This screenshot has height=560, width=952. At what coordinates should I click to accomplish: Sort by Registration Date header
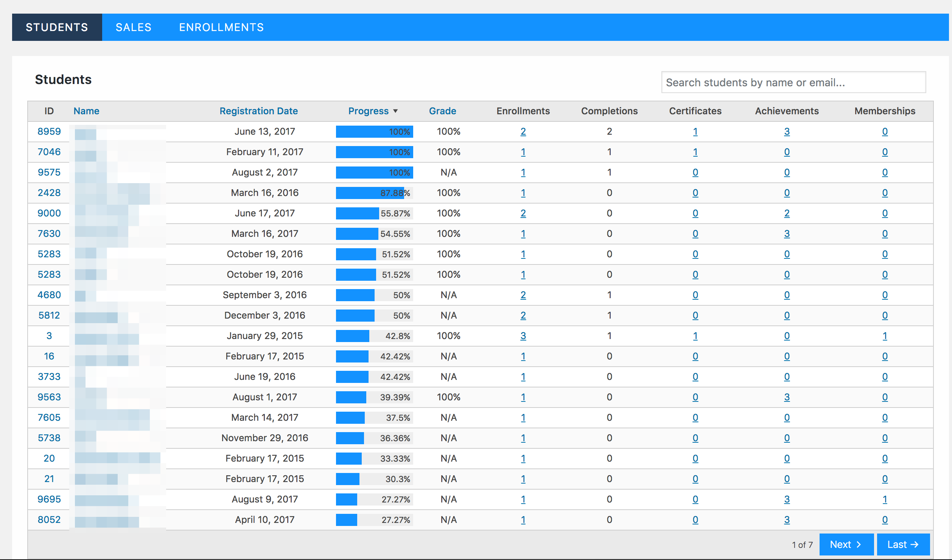coord(258,111)
